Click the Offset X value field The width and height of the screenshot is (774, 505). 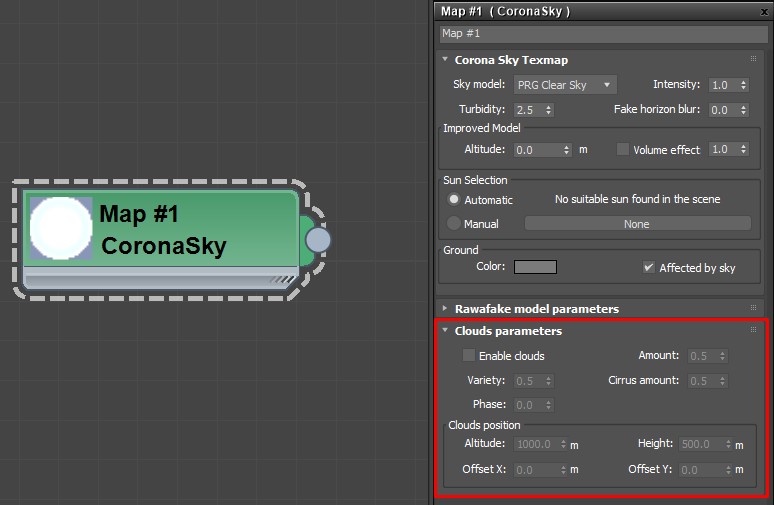tap(536, 470)
